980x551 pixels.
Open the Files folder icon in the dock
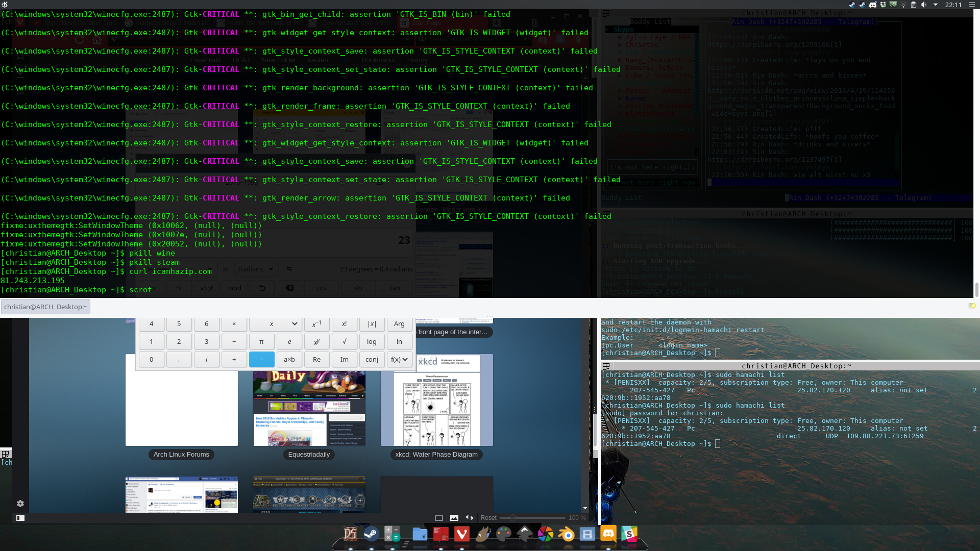(420, 534)
